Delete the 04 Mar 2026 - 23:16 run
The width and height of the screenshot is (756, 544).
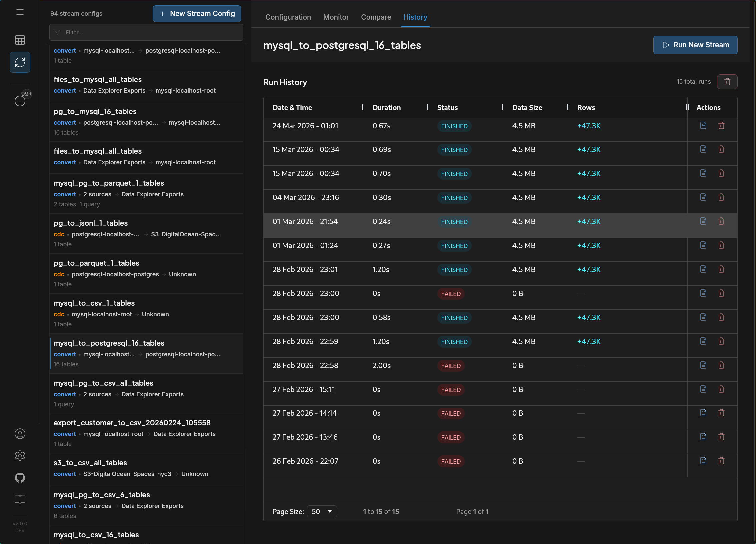tap(721, 197)
